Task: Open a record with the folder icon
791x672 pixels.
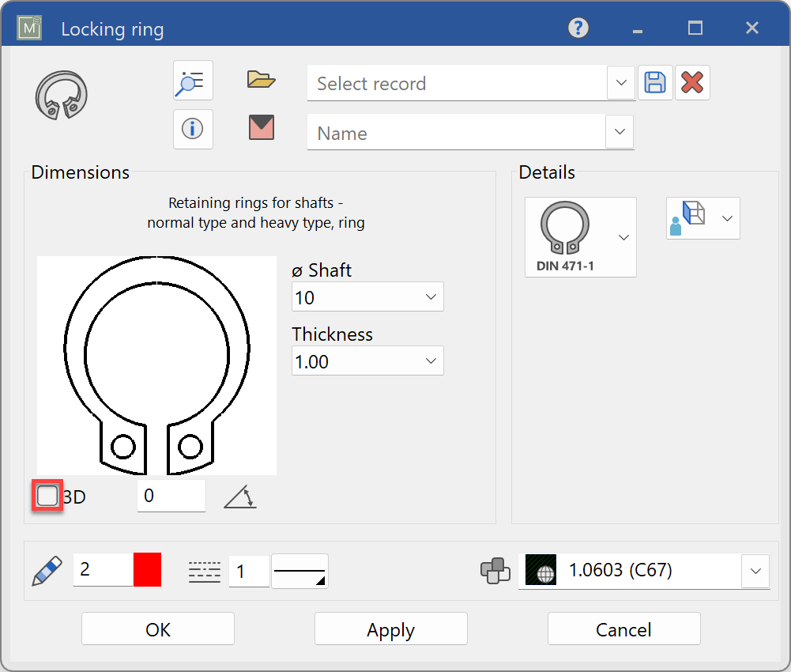Action: pyautogui.click(x=261, y=79)
